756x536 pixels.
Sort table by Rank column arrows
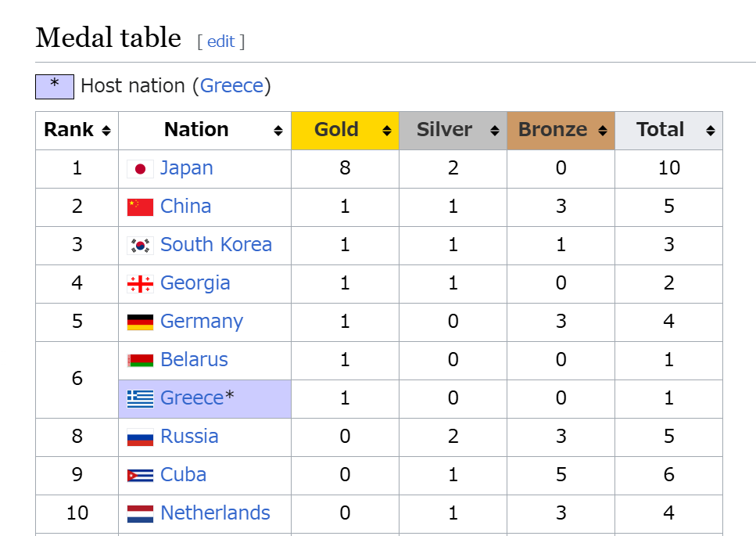(x=106, y=131)
